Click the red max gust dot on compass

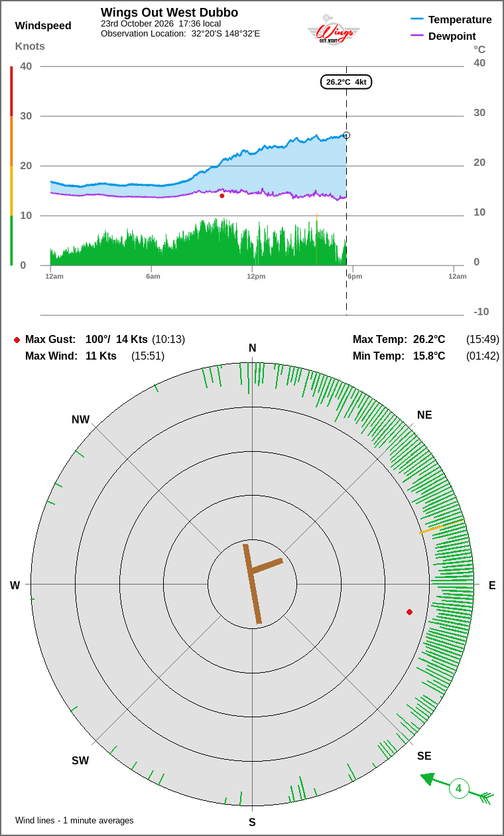[x=409, y=612]
